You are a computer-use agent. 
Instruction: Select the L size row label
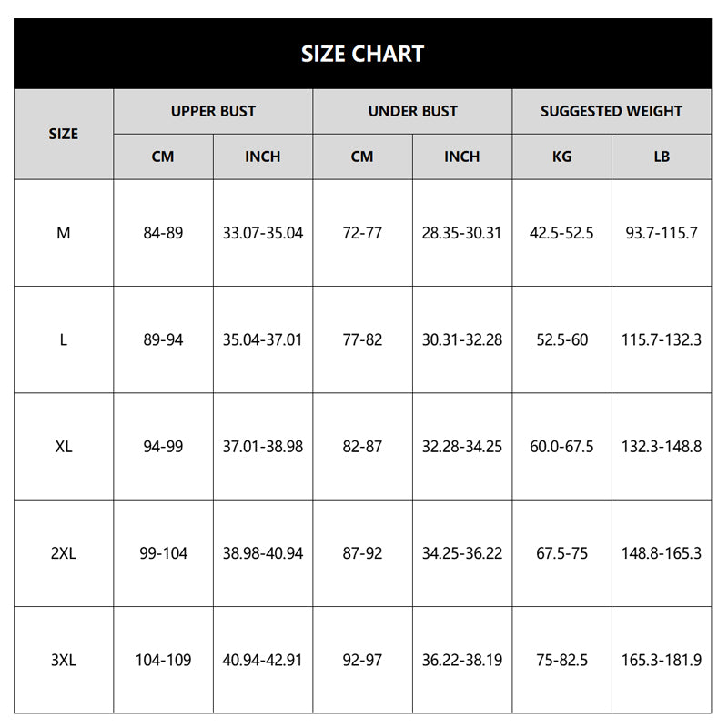tap(64, 339)
